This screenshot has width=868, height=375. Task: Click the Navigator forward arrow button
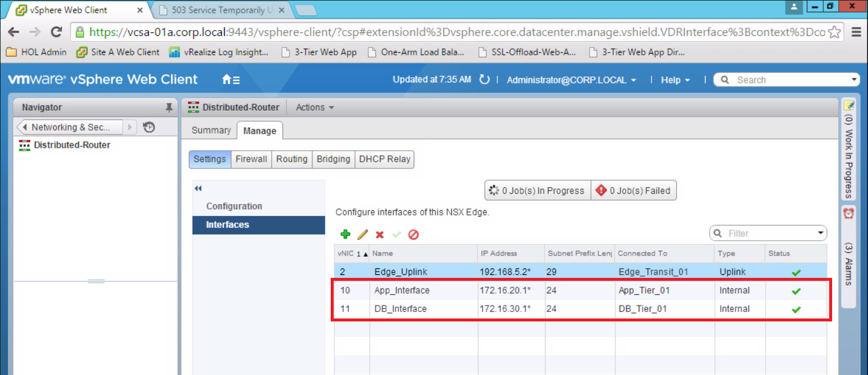tap(130, 127)
